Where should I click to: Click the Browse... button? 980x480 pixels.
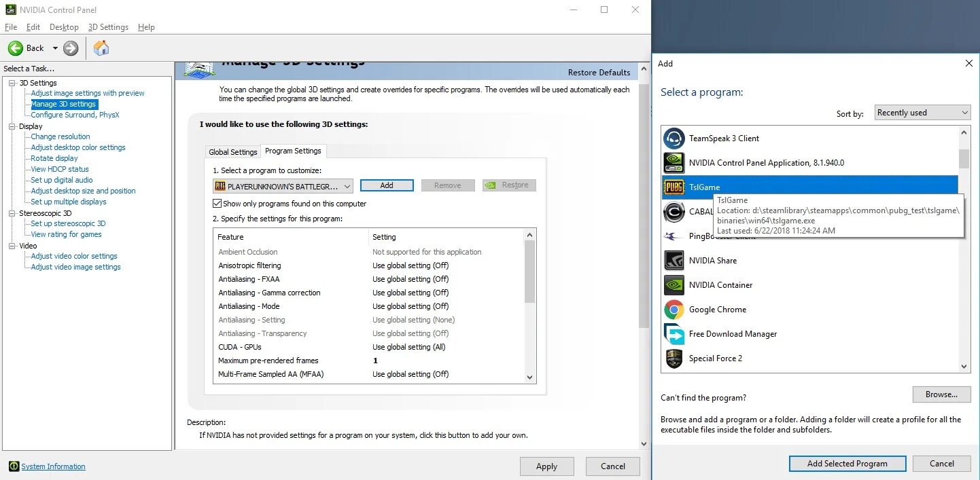[x=941, y=394]
